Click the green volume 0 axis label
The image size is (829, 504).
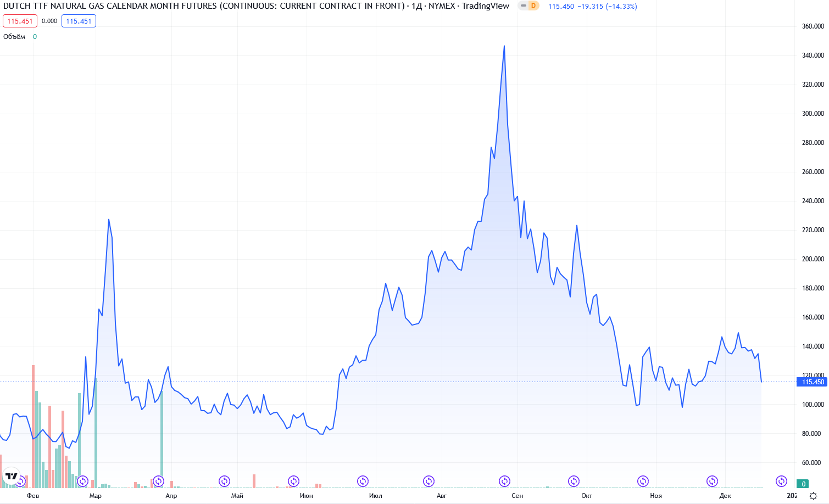click(x=803, y=484)
